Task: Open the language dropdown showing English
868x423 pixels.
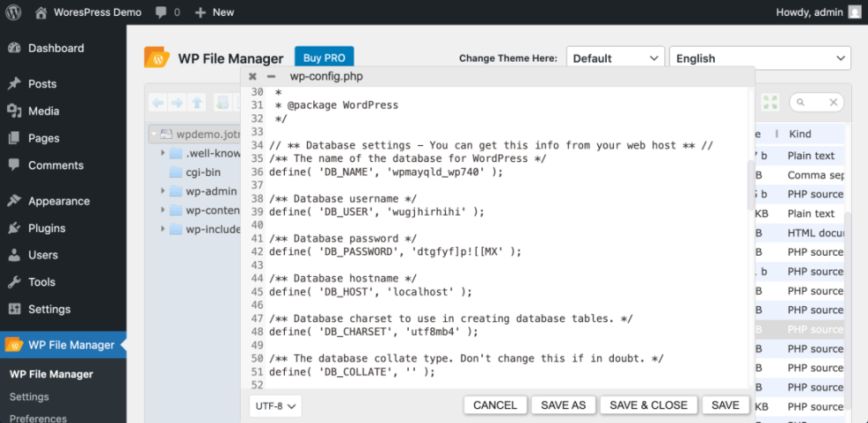Action: click(x=760, y=58)
